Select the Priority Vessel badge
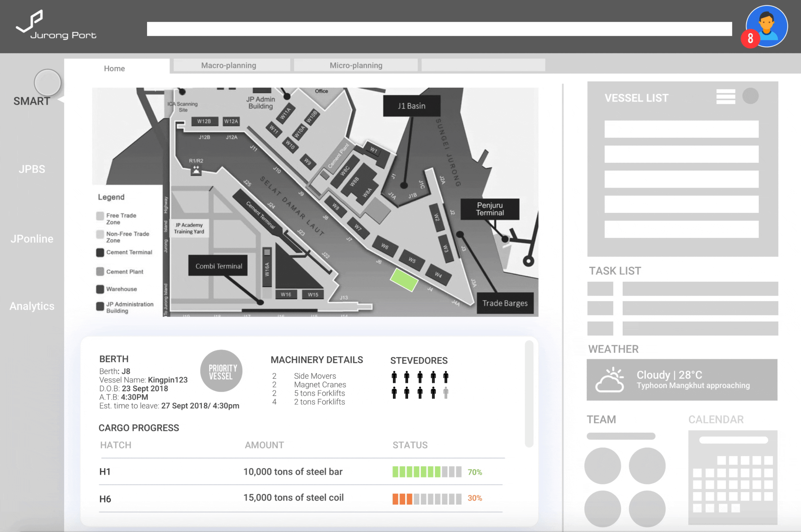Image resolution: width=801 pixels, height=532 pixels. click(x=221, y=371)
